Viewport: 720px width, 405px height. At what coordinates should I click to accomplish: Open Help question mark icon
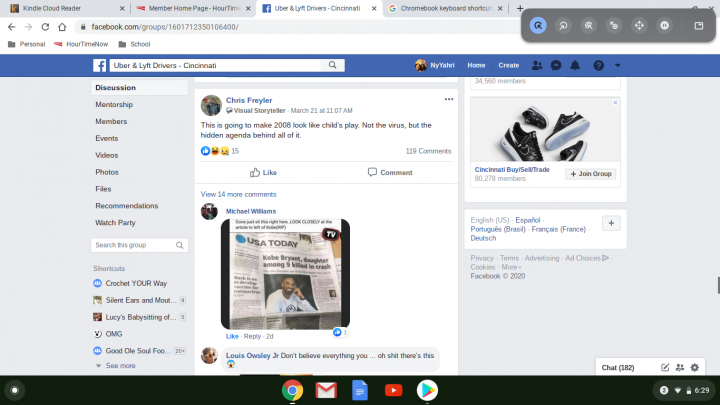[x=598, y=65]
